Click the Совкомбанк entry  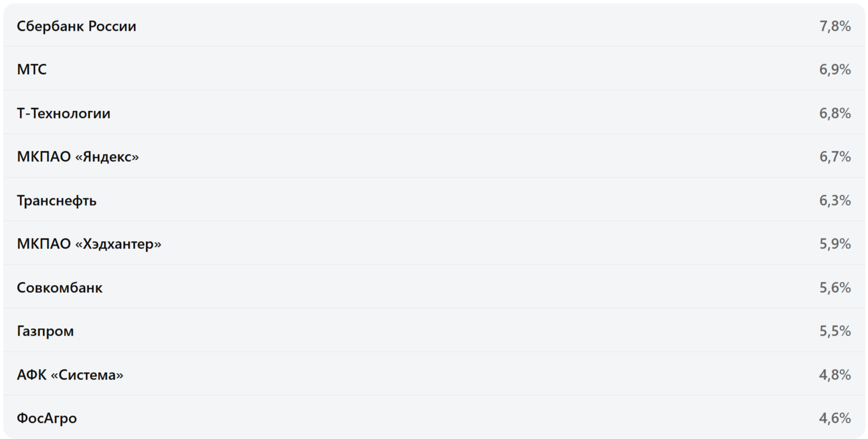click(x=60, y=288)
